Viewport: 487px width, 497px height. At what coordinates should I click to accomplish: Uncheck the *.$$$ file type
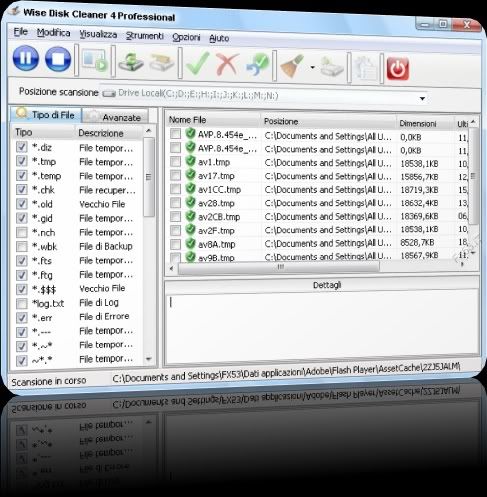point(21,289)
